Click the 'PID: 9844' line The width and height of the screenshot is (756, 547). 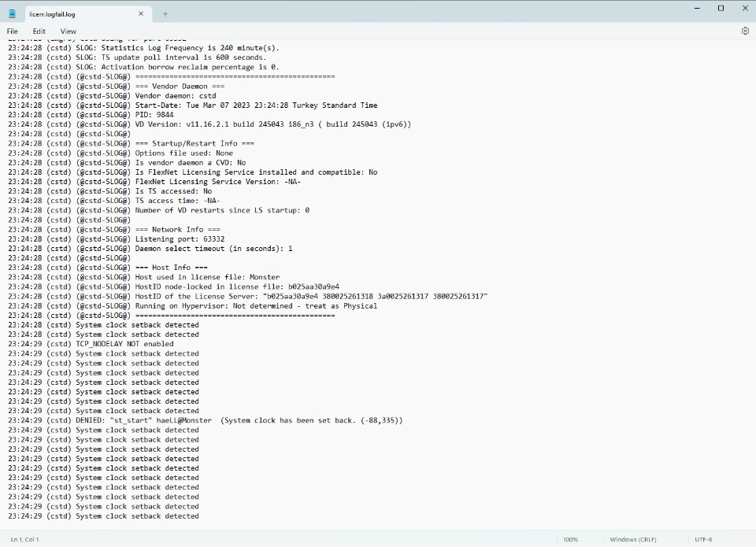(91, 115)
